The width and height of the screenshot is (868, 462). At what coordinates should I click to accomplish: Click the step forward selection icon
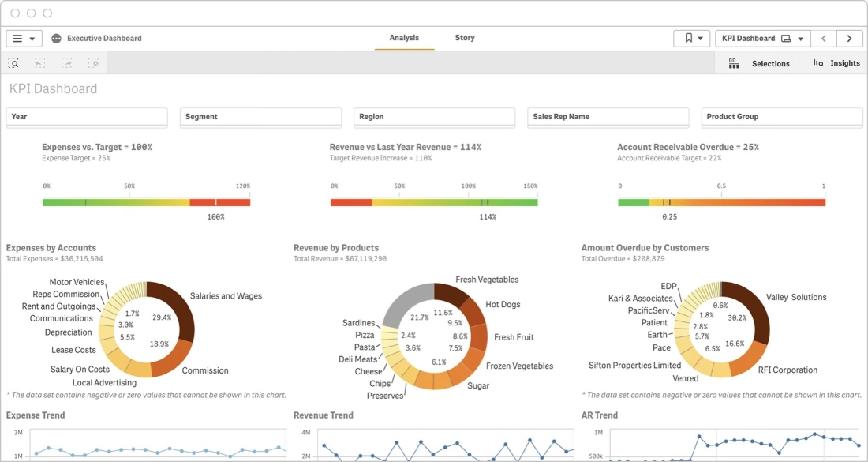click(x=66, y=63)
